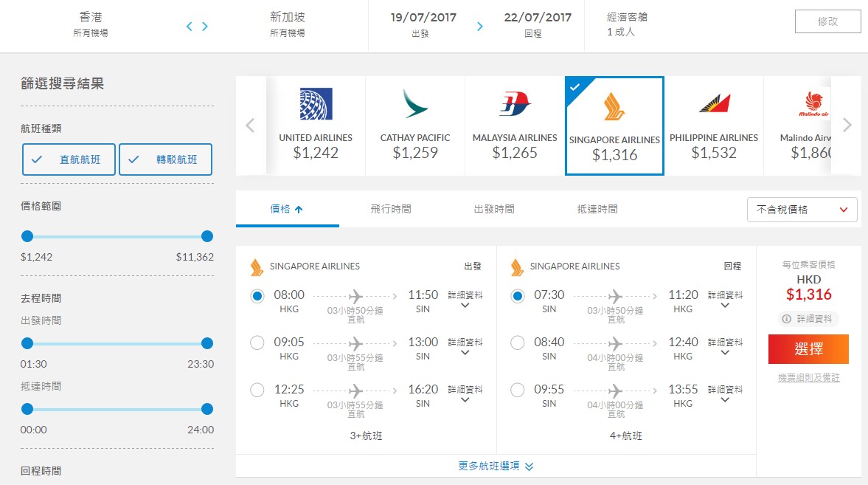Click the arrow between departure and return dates
Image resolution: width=868 pixels, height=485 pixels.
480,26
